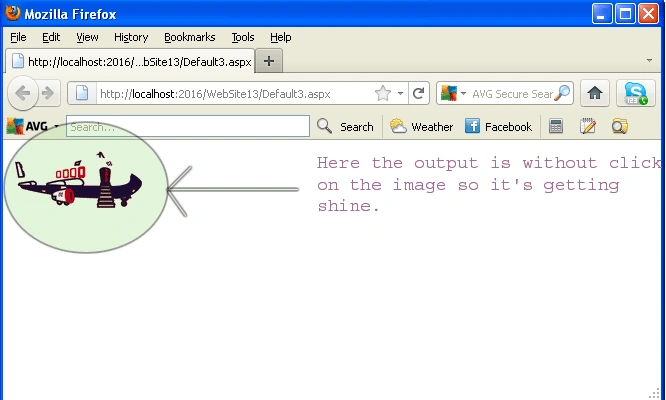Open the bookmark star dropdown arrow

pos(400,93)
